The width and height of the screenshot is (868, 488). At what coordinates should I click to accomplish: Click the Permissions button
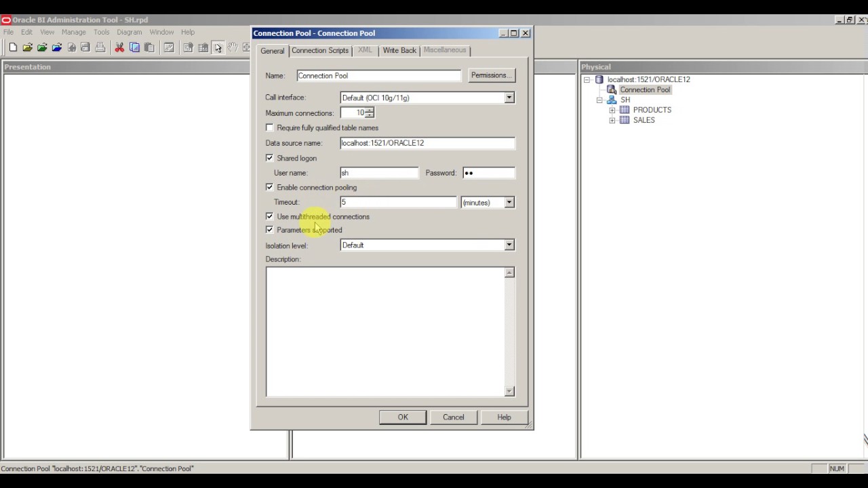coord(492,75)
